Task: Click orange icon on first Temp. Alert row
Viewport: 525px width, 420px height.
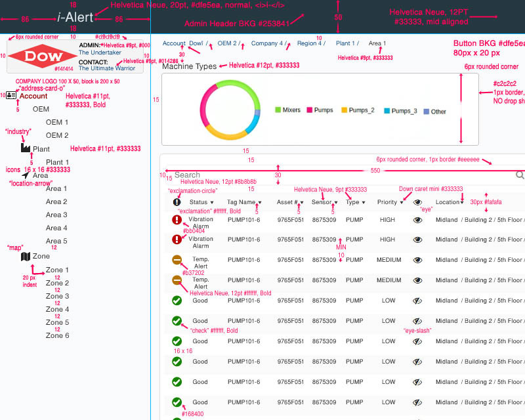Action: pyautogui.click(x=177, y=261)
